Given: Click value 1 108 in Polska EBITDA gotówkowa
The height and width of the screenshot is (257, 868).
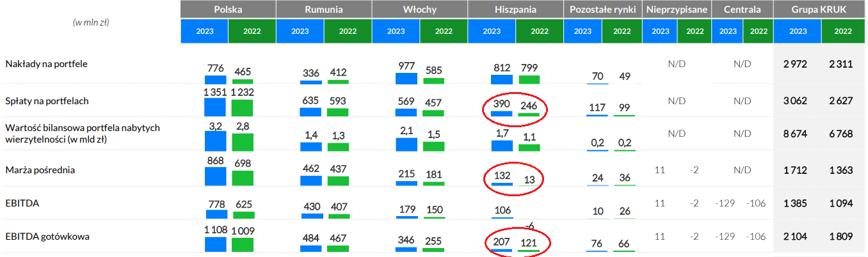Looking at the screenshot, I should (x=215, y=229).
